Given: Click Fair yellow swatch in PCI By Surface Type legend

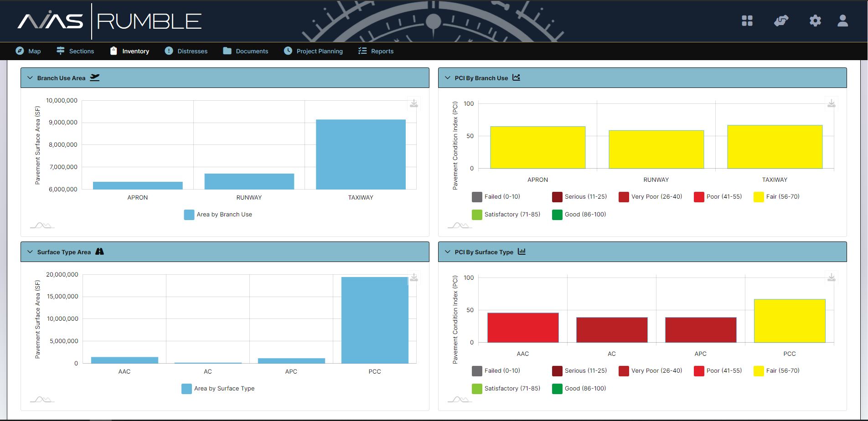Looking at the screenshot, I should 759,371.
